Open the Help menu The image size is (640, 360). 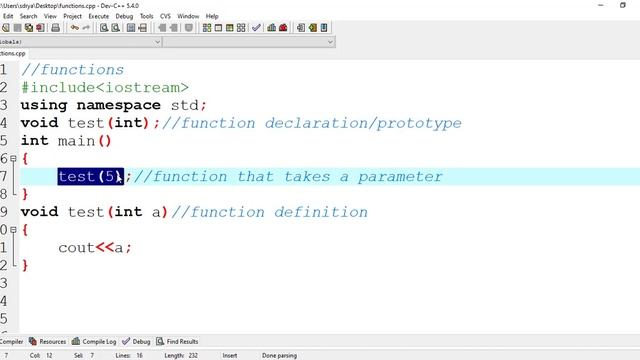point(212,16)
